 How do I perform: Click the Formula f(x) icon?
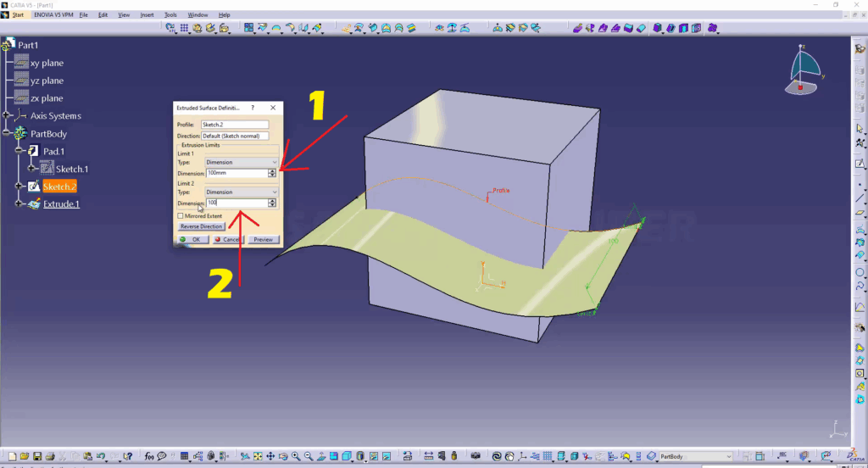pos(149,456)
